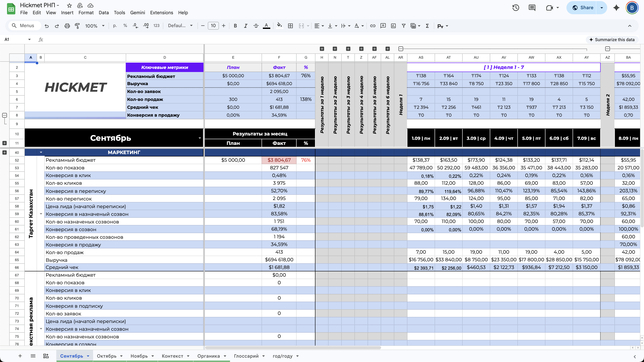
Task: Open the Google account avatar
Action: [632, 8]
